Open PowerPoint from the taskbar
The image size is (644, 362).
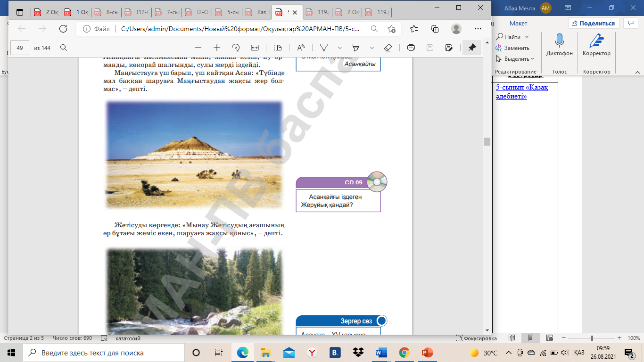pos(427,353)
